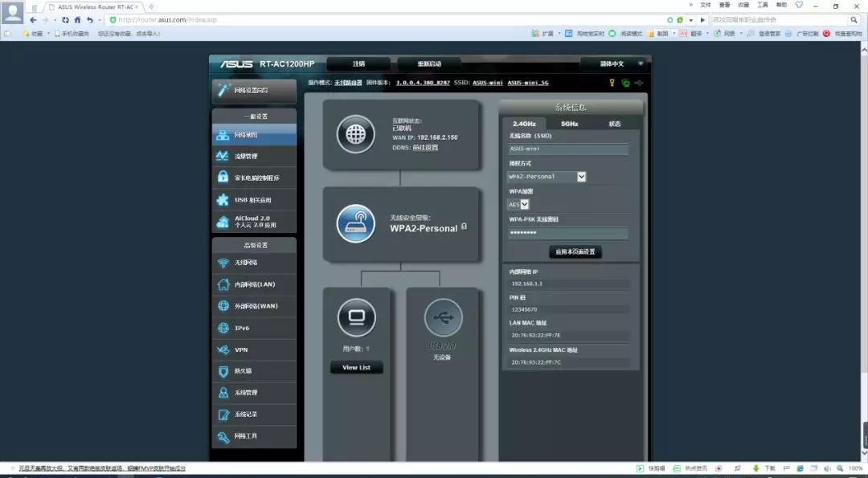Open VPN settings in sidebar

pyautogui.click(x=254, y=349)
